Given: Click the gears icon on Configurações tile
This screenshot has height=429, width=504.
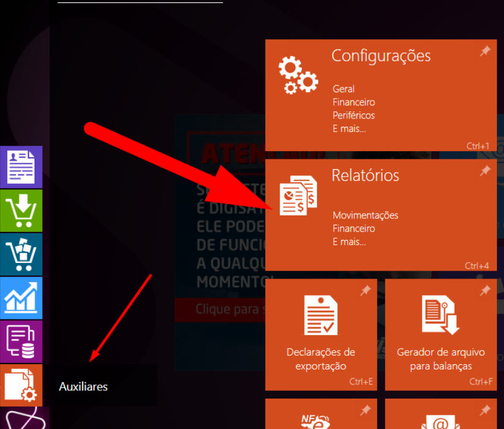Looking at the screenshot, I should [298, 75].
